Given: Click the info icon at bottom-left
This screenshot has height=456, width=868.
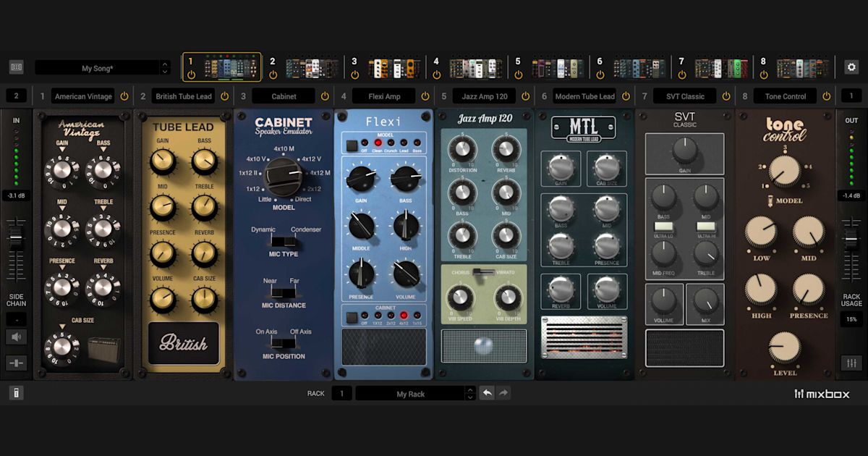Looking at the screenshot, I should pyautogui.click(x=16, y=393).
